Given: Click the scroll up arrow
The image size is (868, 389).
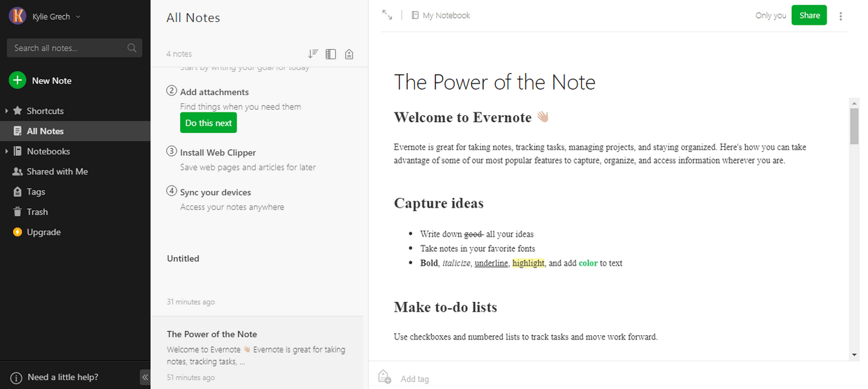Looking at the screenshot, I should (x=854, y=102).
